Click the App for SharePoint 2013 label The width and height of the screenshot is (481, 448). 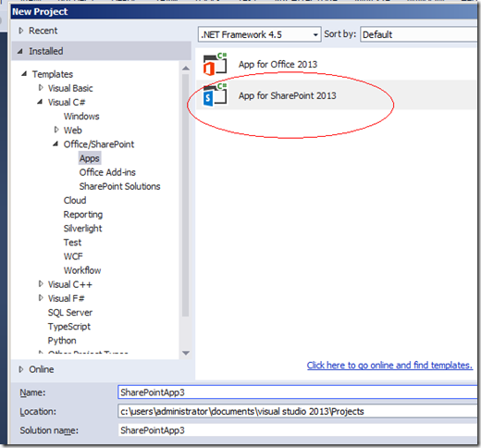pos(287,95)
